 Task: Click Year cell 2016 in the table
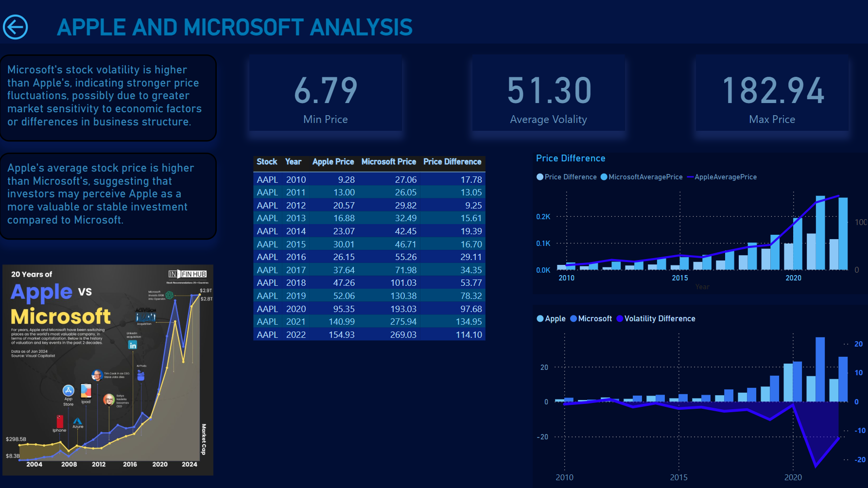tap(296, 257)
